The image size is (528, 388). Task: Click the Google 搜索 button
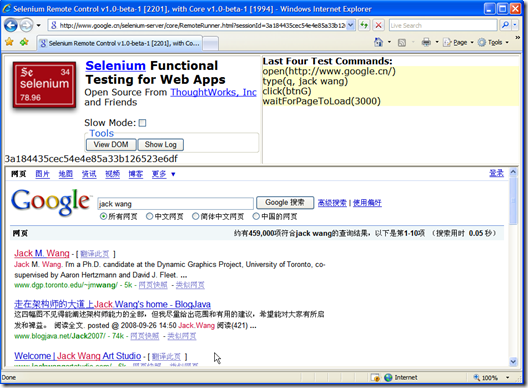coord(285,203)
